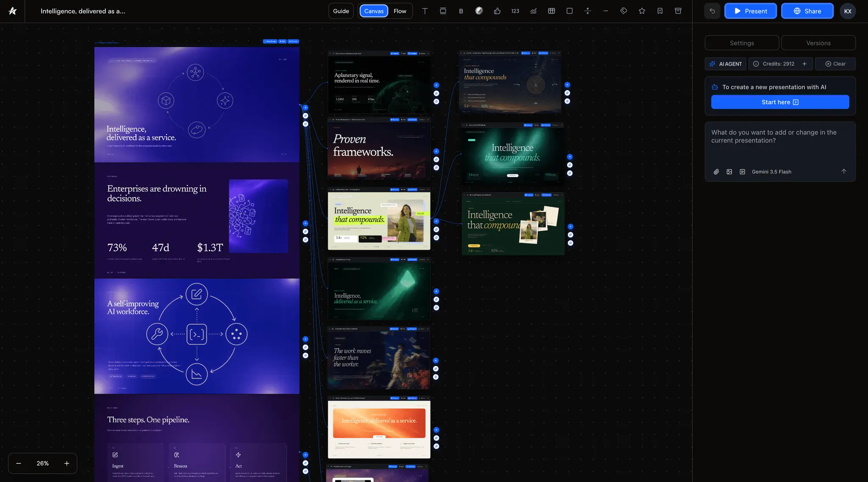Image resolution: width=868 pixels, height=482 pixels.
Task: Click link node beside Aplanetary signal card
Action: tap(436, 102)
